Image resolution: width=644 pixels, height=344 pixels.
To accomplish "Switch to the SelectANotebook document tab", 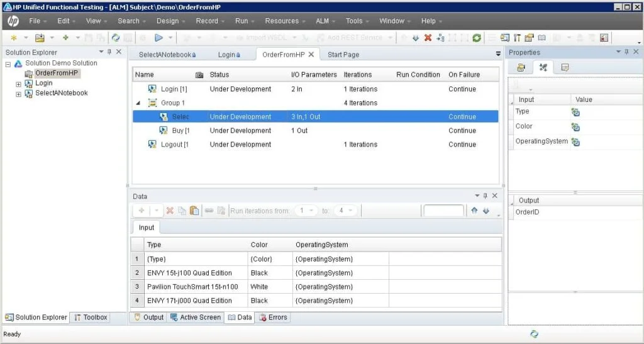I will tap(167, 55).
